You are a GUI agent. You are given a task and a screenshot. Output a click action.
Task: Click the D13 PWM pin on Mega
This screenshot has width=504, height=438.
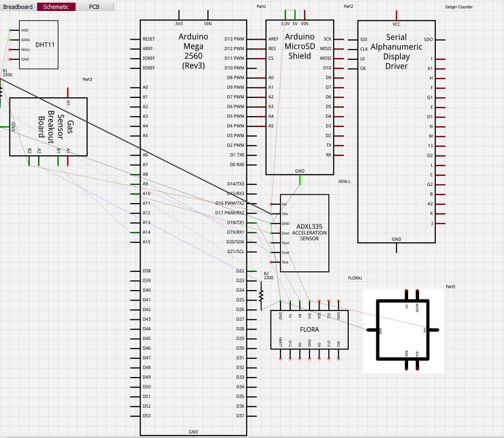[x=251, y=39]
